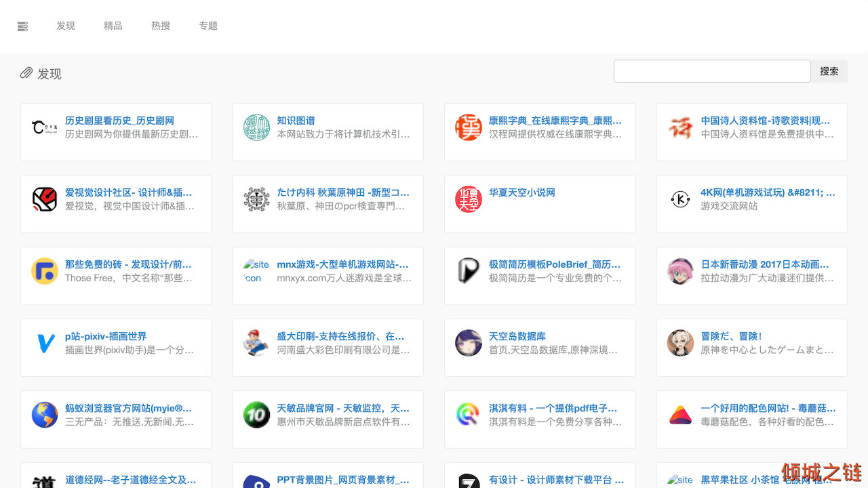The width and height of the screenshot is (868, 488).
Task: Click the 搜索 button
Action: pos(829,71)
